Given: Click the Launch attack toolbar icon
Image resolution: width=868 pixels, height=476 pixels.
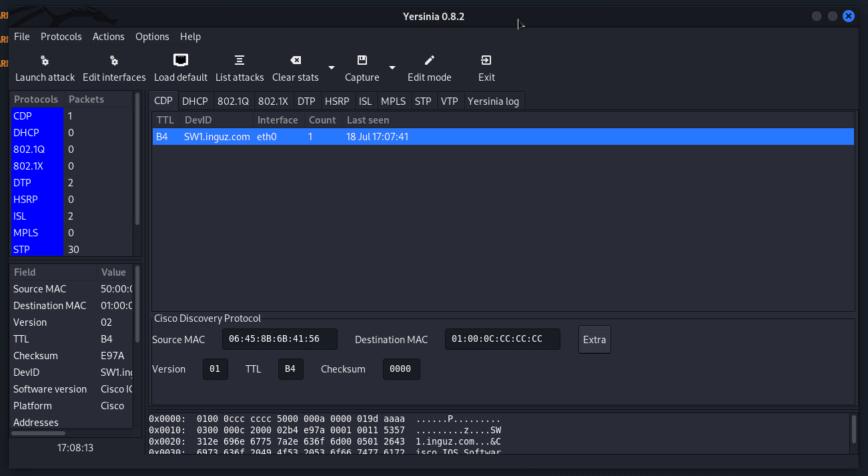Looking at the screenshot, I should pos(45,61).
